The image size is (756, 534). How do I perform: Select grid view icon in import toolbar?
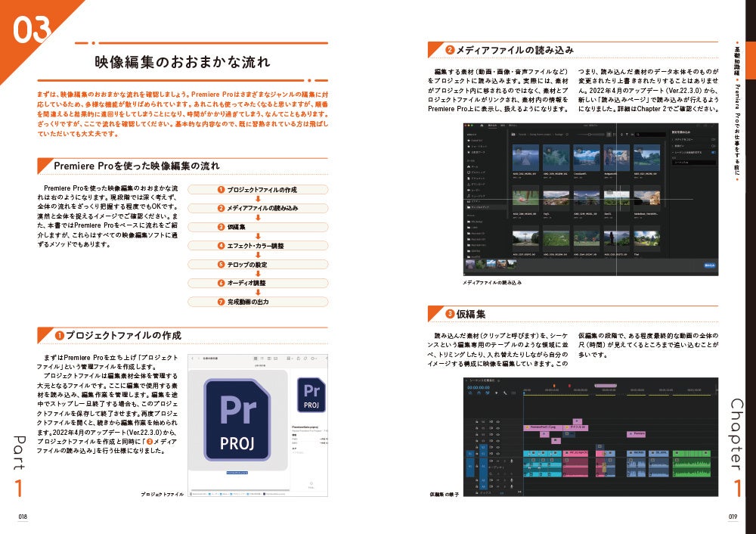coord(609,135)
